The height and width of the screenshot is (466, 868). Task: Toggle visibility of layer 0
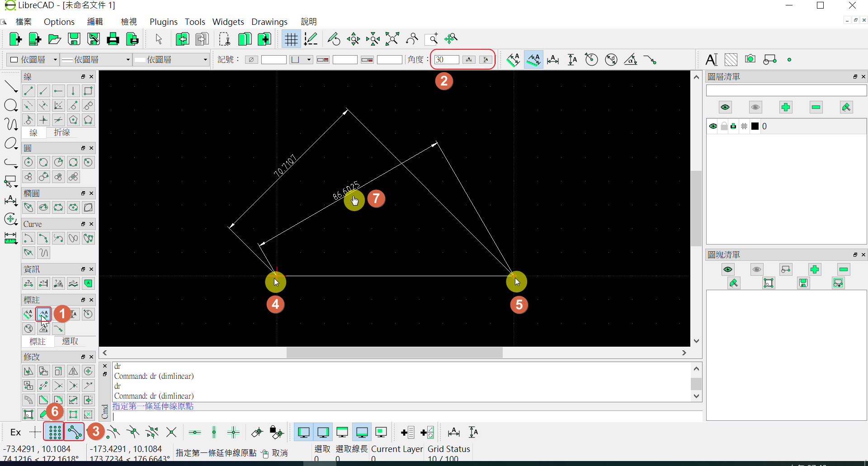713,126
